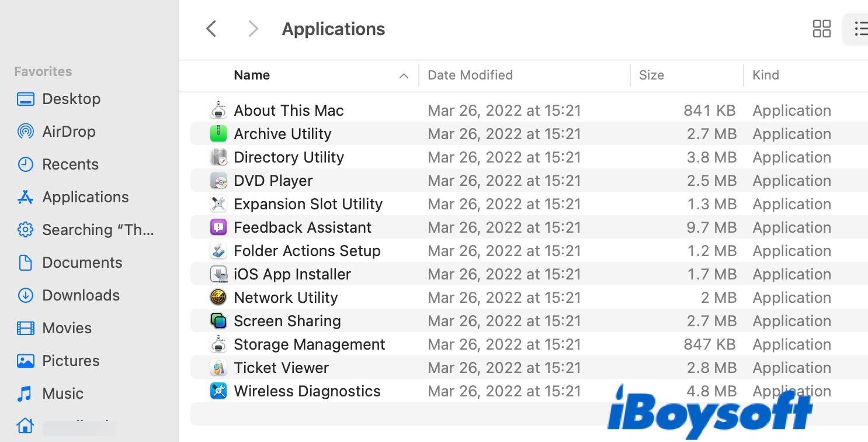Image resolution: width=868 pixels, height=442 pixels.
Task: Click the Screen Sharing app icon
Action: (218, 321)
